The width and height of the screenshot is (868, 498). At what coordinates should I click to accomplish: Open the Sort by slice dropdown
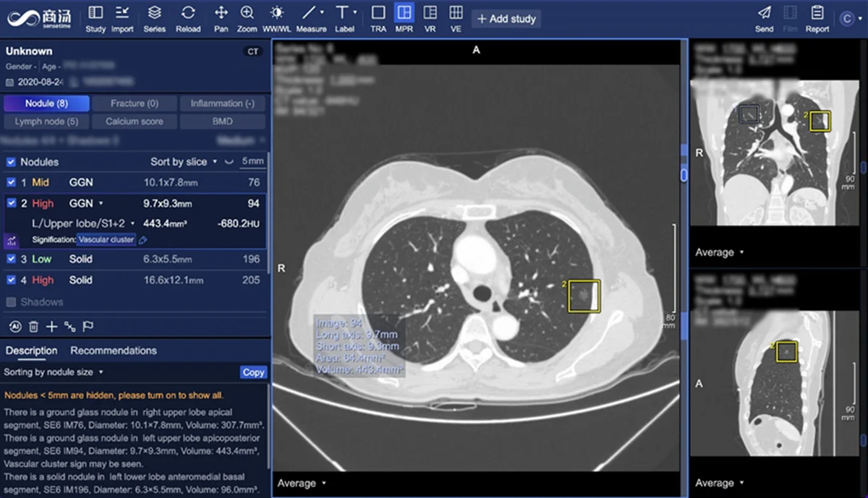coord(183,162)
